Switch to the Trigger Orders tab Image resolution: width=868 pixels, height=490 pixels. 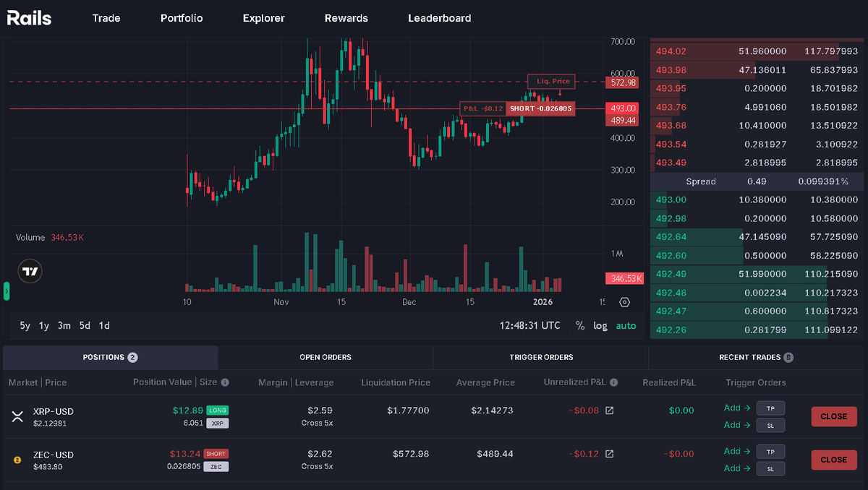pyautogui.click(x=541, y=357)
